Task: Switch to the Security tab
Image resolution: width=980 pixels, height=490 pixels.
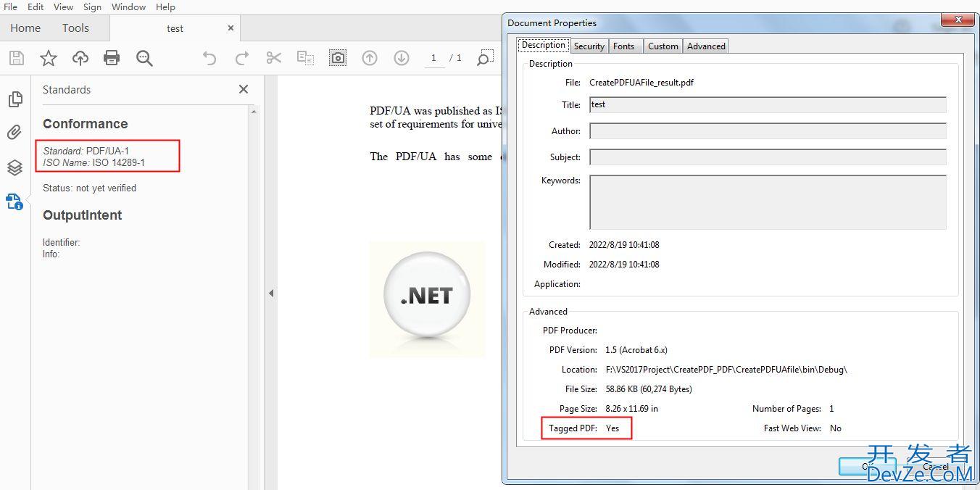Action: 589,46
